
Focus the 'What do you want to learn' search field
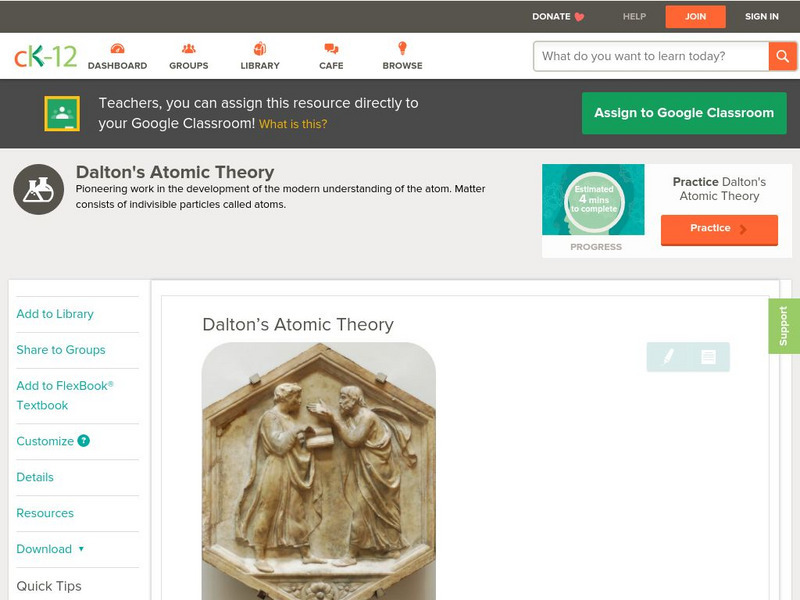tap(651, 56)
